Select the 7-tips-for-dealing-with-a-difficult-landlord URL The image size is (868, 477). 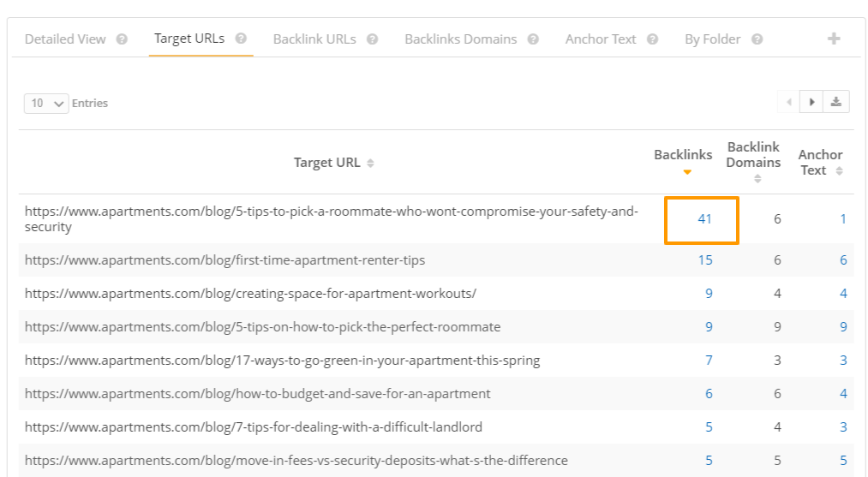click(254, 427)
